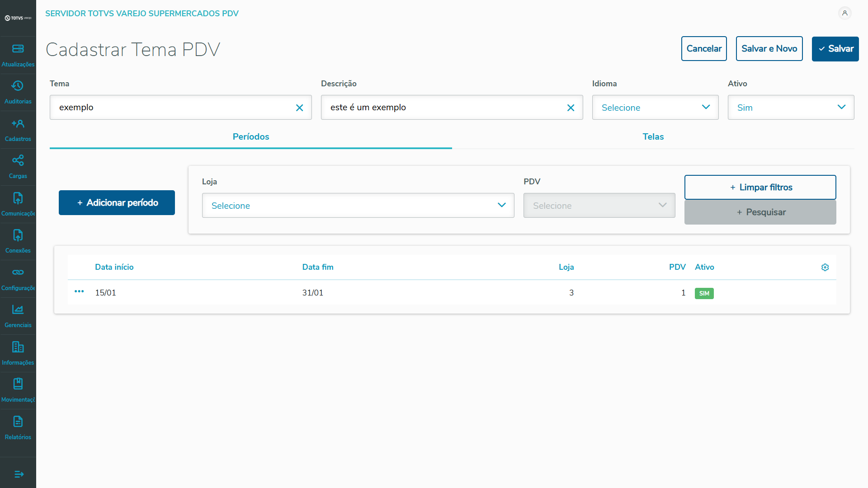Viewport: 868px width, 488px height.
Task: Open Cadastros add-user icon in sidebar
Action: (x=18, y=123)
